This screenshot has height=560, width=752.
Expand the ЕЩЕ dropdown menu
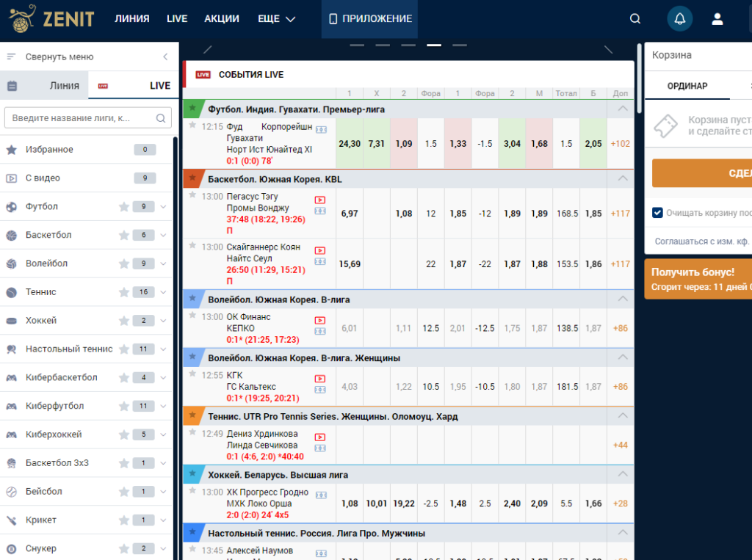coord(276,18)
